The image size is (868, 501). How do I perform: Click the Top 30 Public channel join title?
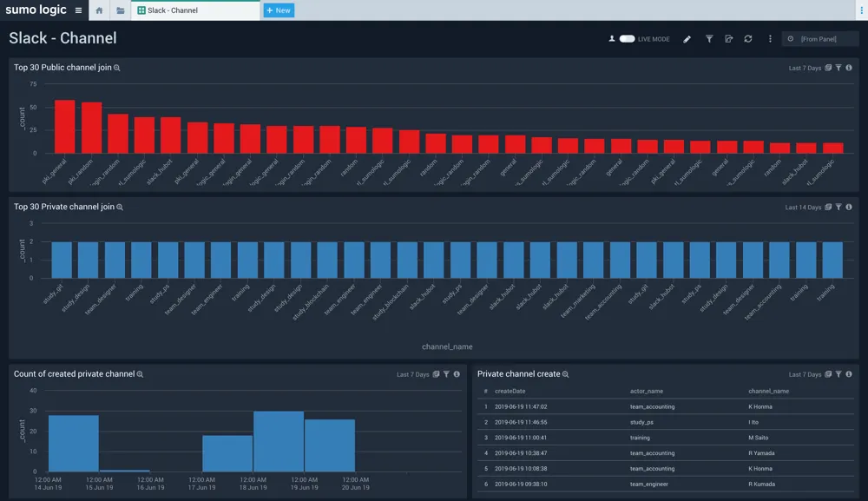point(62,68)
